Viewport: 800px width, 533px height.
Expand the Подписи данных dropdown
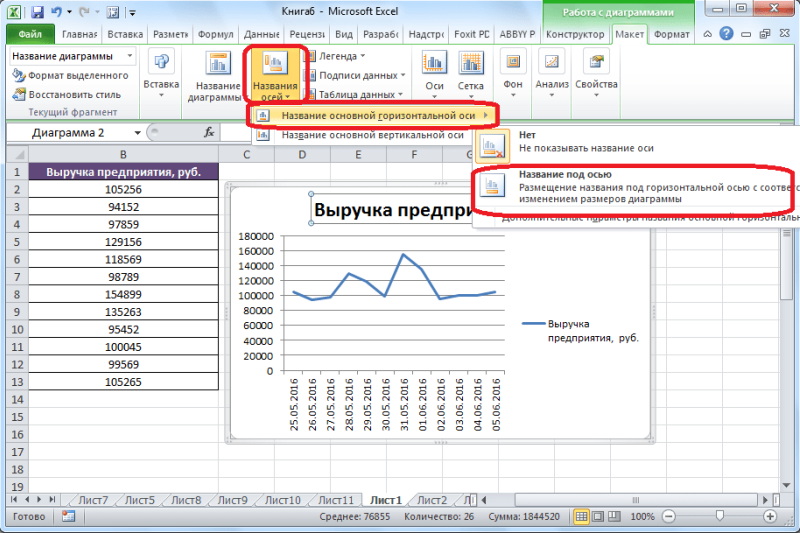pos(360,75)
